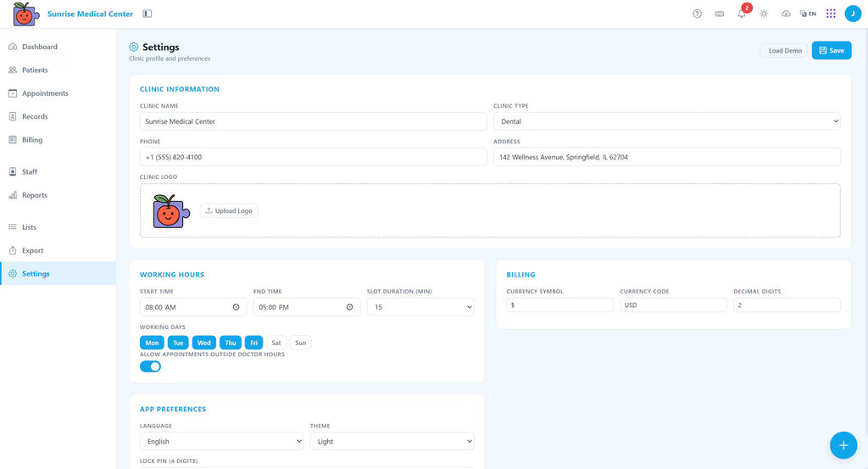The image size is (868, 469).
Task: Open the Slot Duration dropdown
Action: click(420, 307)
